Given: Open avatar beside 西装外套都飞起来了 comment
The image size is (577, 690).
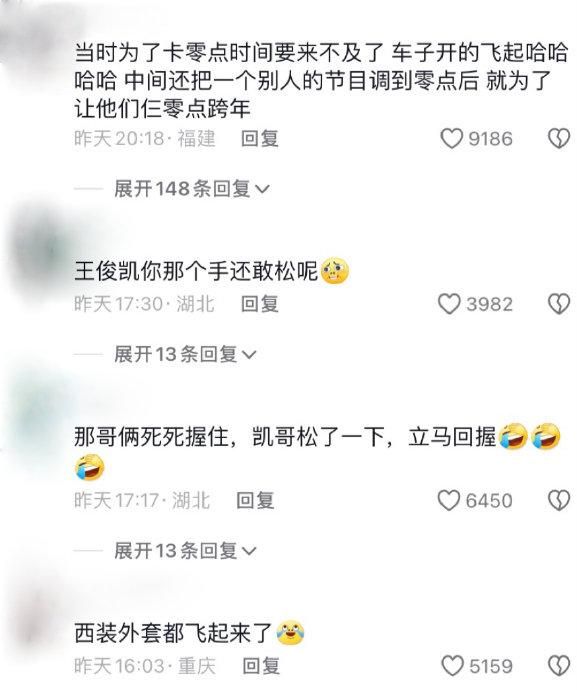Looking at the screenshot, I should (x=35, y=620).
